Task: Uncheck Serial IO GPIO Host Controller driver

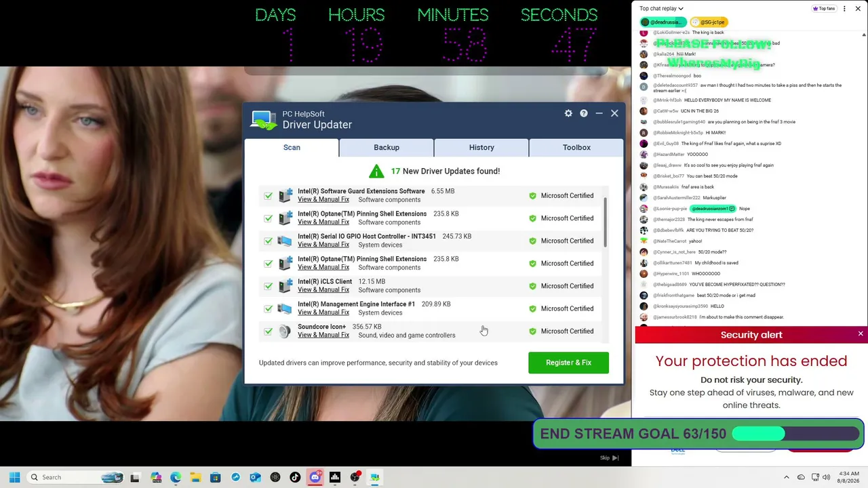Action: coord(269,241)
